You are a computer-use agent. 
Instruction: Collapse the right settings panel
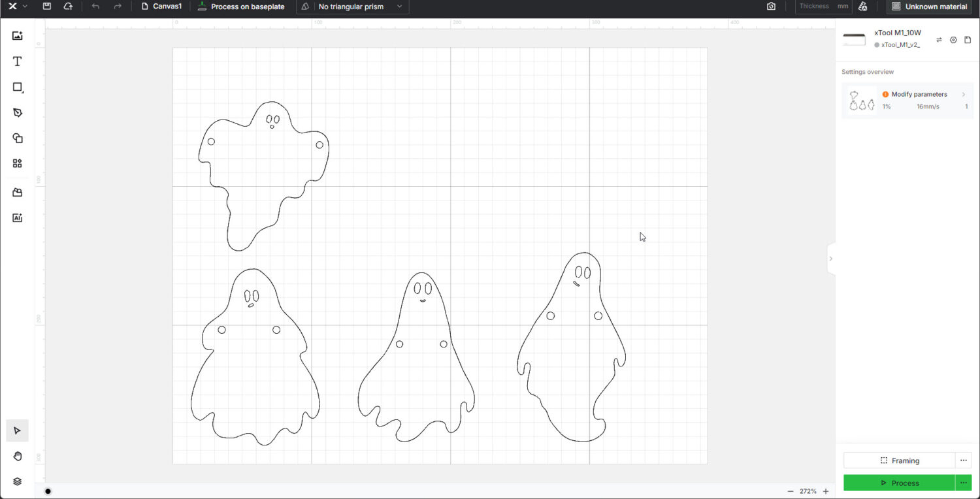[x=830, y=259]
